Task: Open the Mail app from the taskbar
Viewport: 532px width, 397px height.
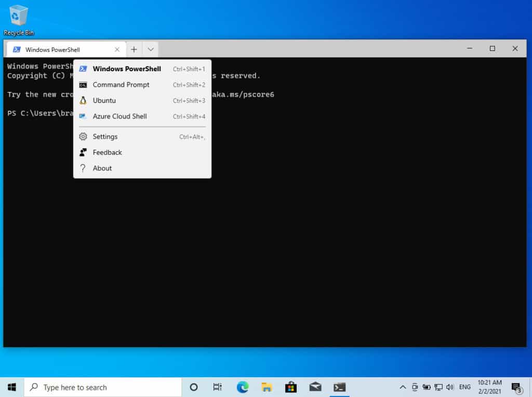Action: pos(315,387)
